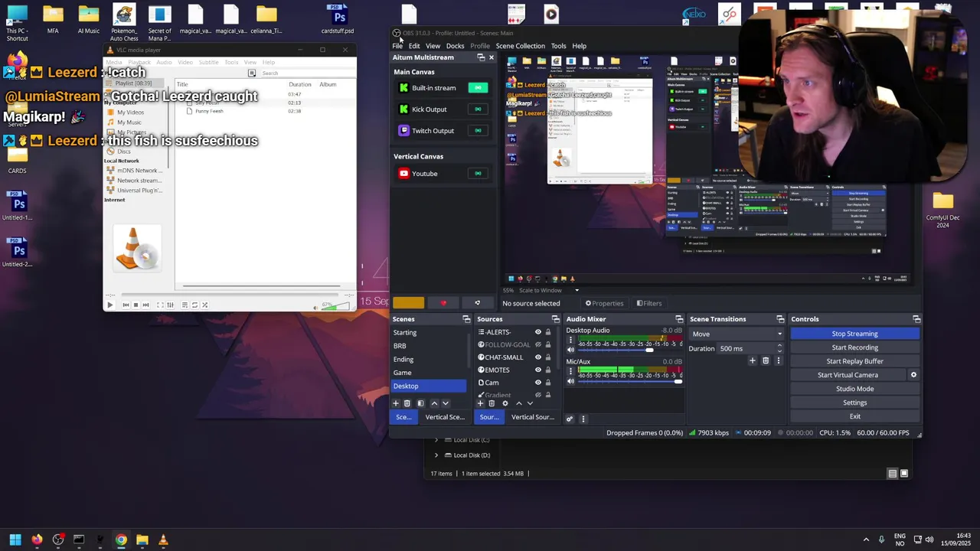This screenshot has height=551, width=980.
Task: Click Start Recording button
Action: pos(854,347)
